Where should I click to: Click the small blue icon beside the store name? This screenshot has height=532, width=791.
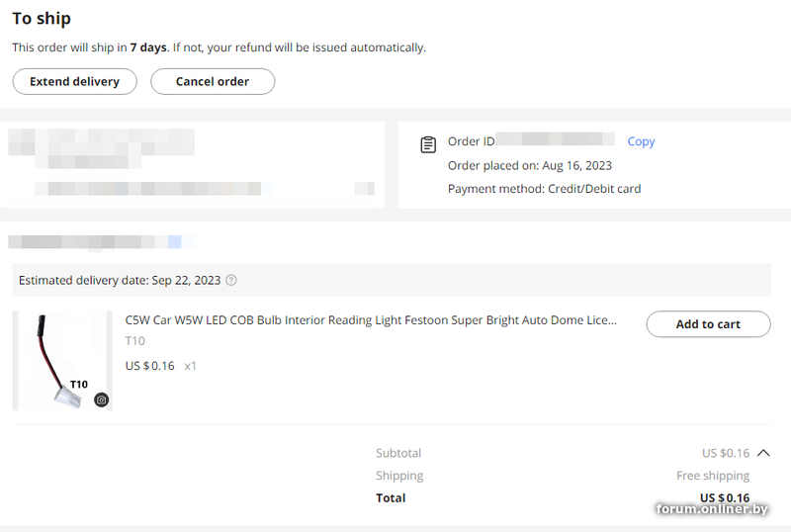coord(174,241)
